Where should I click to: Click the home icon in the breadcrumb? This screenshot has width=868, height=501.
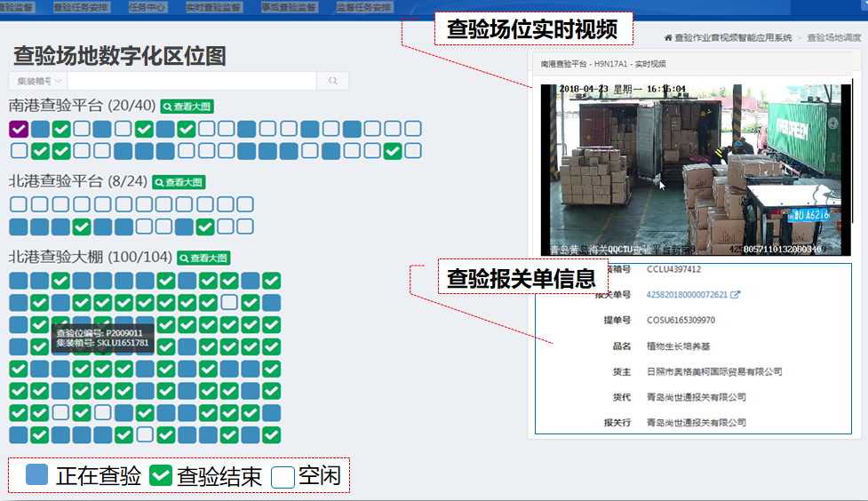coord(668,37)
